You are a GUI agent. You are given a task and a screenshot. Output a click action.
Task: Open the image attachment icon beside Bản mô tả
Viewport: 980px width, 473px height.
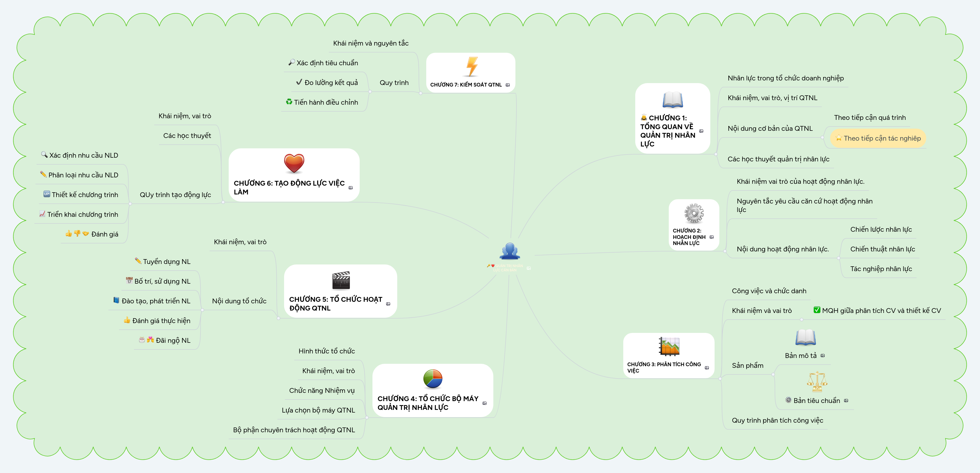pos(822,356)
